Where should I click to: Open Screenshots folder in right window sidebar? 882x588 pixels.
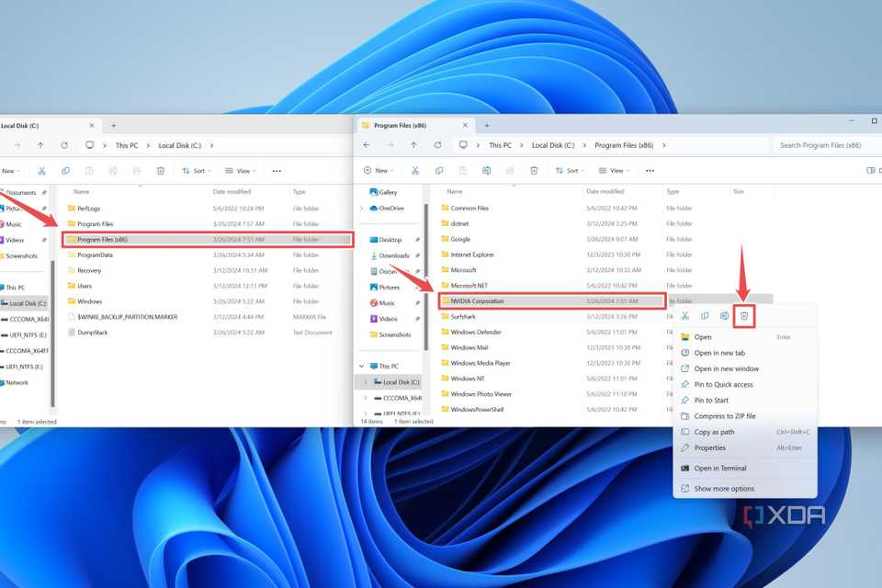390,334
